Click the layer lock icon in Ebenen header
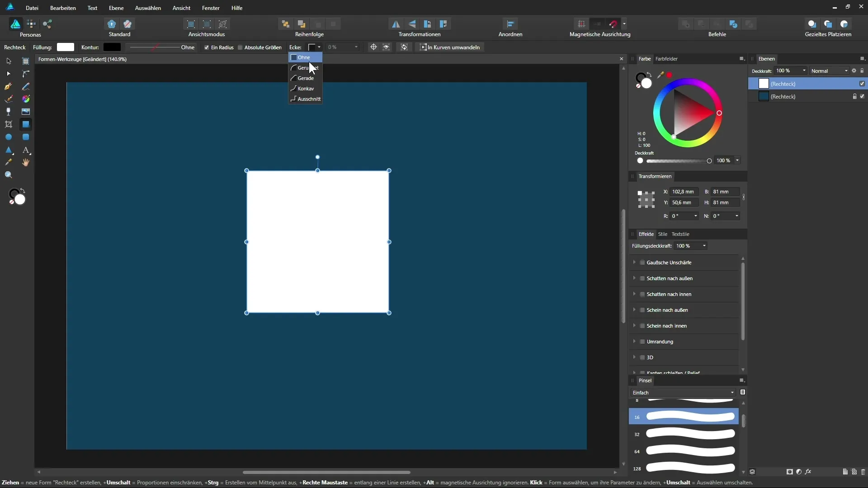This screenshot has height=488, width=868. (x=862, y=71)
